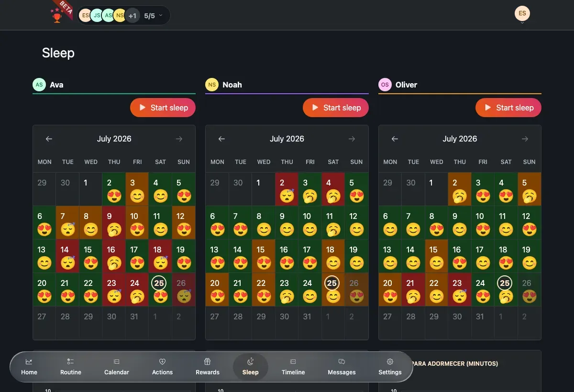This screenshot has width=574, height=392.
Task: Go to next month in Ava's calendar
Action: [179, 139]
